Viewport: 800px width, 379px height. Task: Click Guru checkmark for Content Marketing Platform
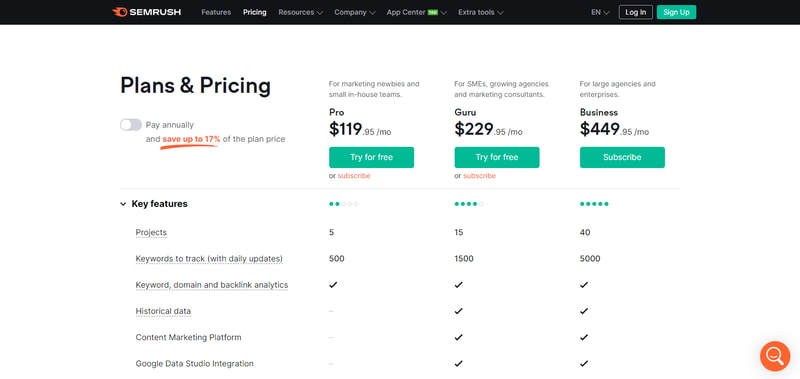pyautogui.click(x=458, y=337)
